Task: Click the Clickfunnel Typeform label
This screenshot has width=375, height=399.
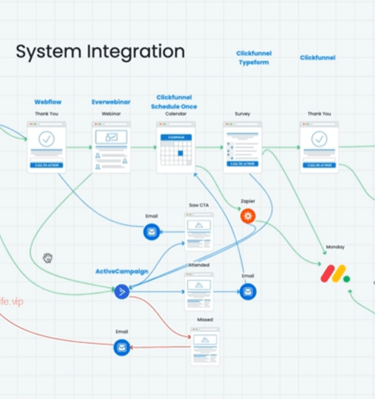Action: (x=254, y=58)
